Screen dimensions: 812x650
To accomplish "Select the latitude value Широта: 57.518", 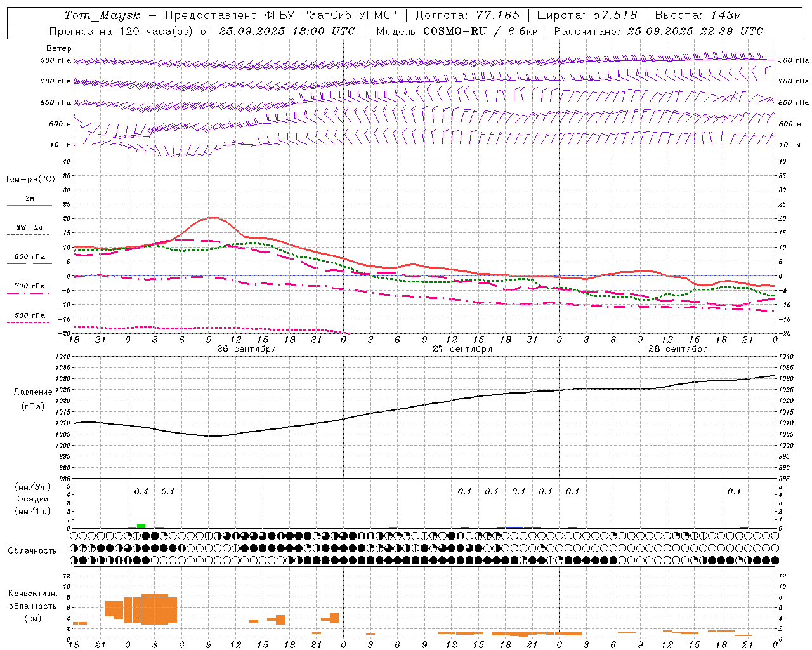I will point(587,15).
